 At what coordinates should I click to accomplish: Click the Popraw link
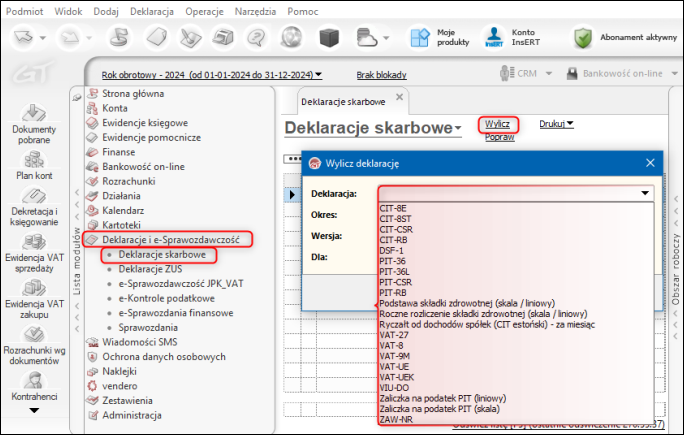tap(499, 137)
